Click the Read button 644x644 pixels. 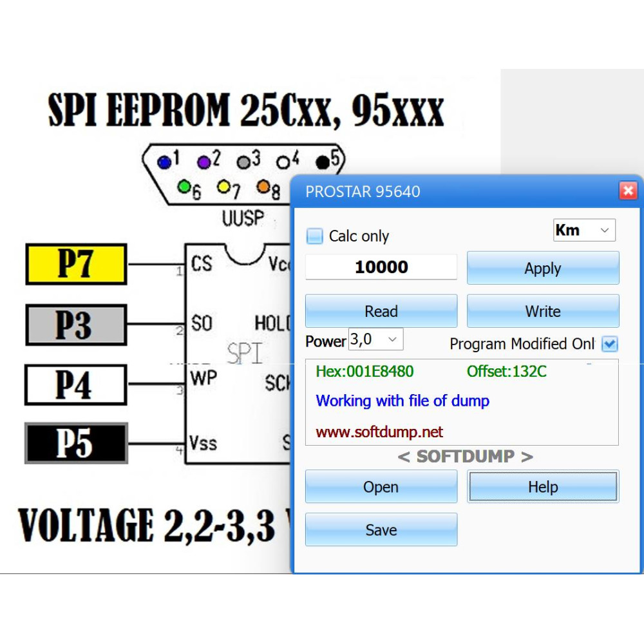click(x=381, y=311)
